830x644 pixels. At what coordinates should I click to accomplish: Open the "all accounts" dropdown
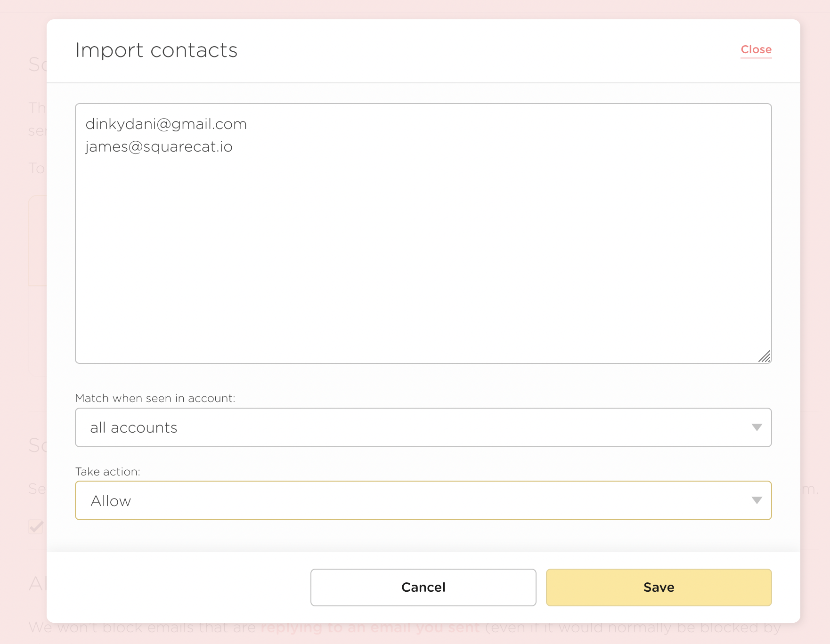[x=423, y=427]
